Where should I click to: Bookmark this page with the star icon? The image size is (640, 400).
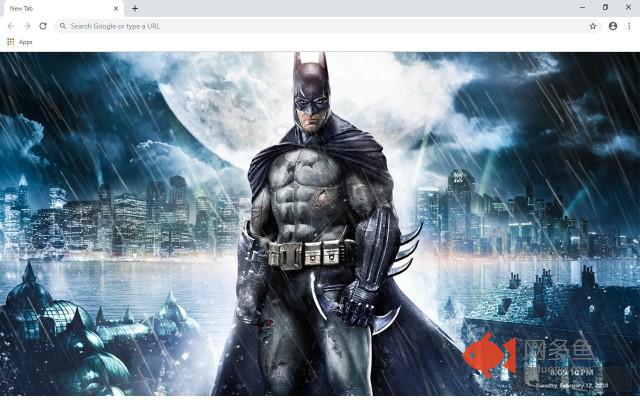(593, 26)
